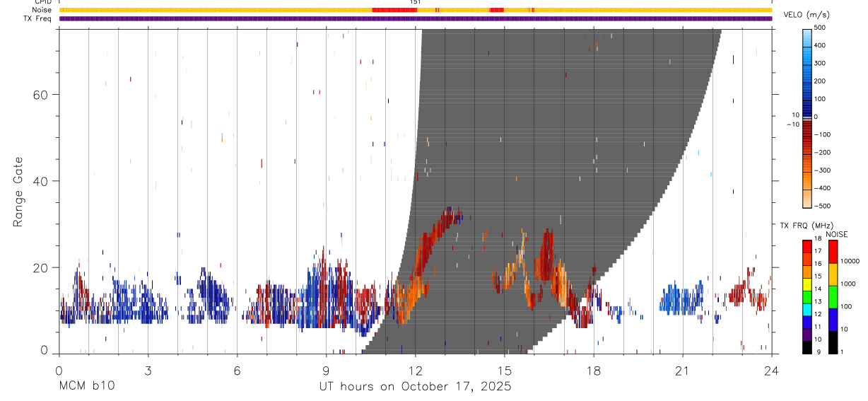Image resolution: width=868 pixels, height=401 pixels.
Task: Pick cyan segment of TX FRQ legend
Action: (807, 310)
